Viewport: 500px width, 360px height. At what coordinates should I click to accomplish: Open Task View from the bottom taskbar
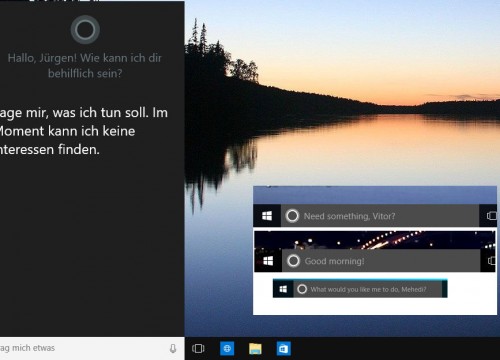click(x=198, y=349)
